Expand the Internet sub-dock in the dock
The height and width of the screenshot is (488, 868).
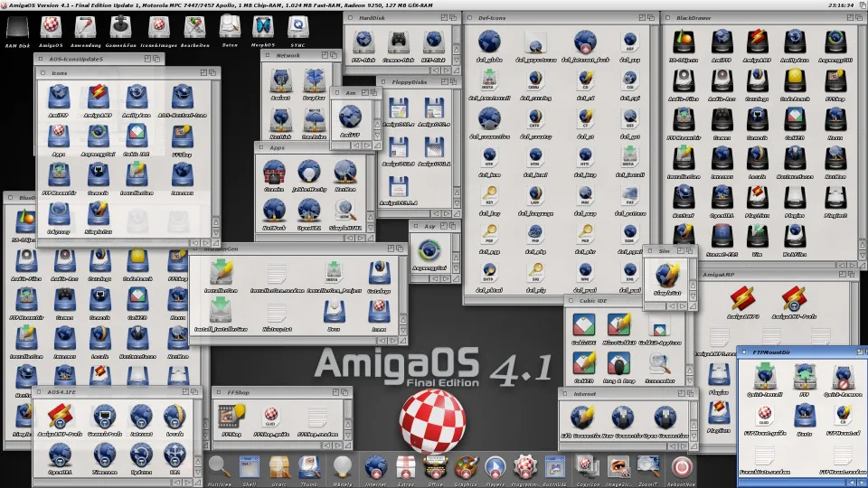pyautogui.click(x=375, y=466)
